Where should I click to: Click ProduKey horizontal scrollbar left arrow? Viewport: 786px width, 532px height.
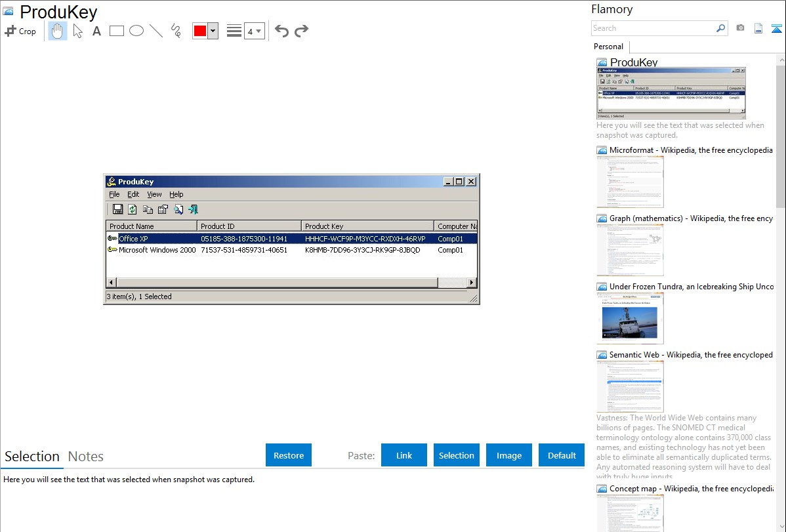[112, 282]
